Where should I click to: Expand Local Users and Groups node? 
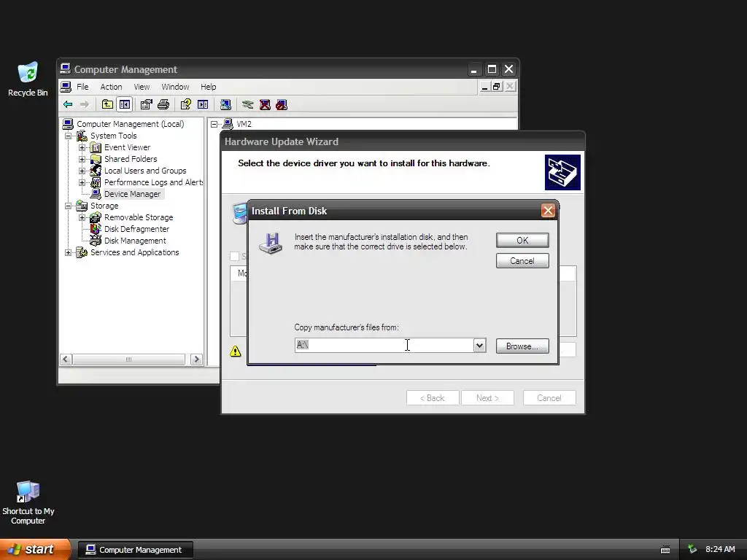(82, 171)
